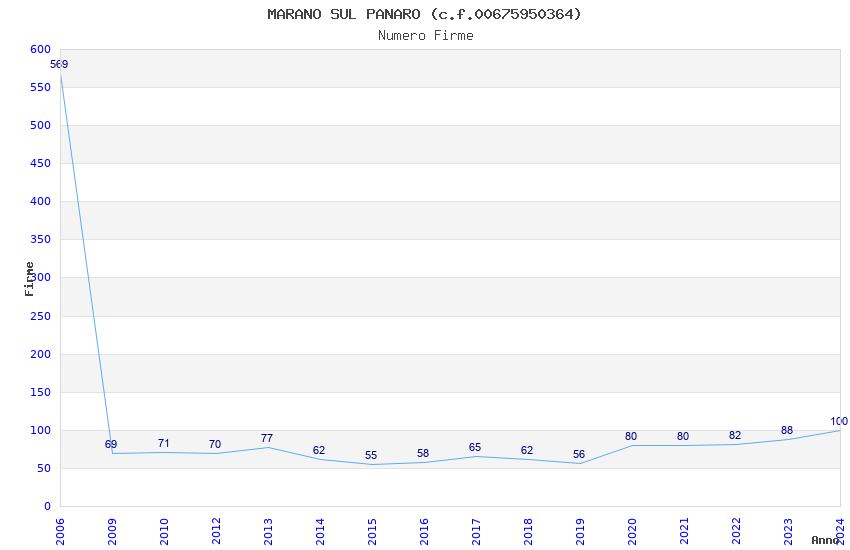Click the 2009 data label 69
850x550 pixels.
pyautogui.click(x=111, y=444)
